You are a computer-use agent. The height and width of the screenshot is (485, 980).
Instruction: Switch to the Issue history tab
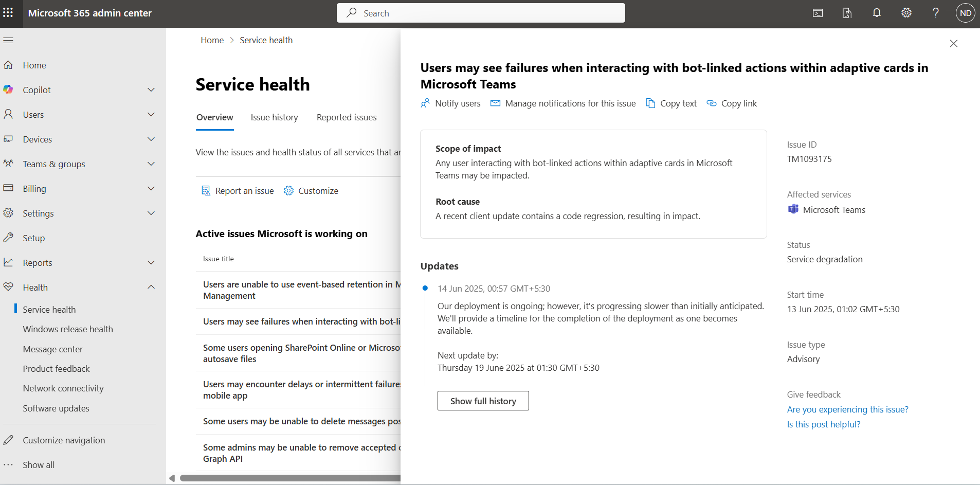(275, 117)
